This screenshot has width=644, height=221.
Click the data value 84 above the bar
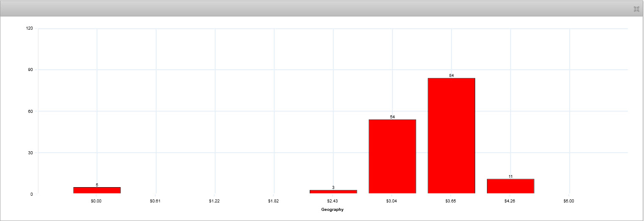pos(451,75)
